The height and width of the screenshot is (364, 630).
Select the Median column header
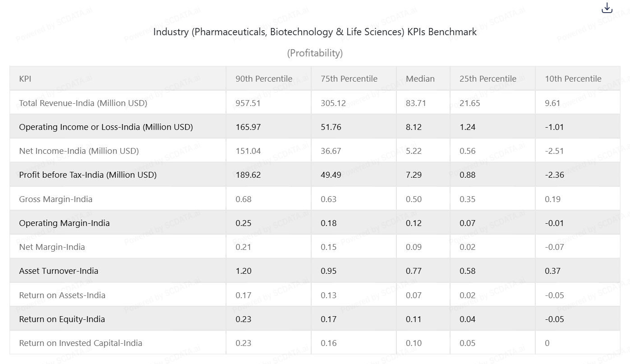[x=420, y=79]
